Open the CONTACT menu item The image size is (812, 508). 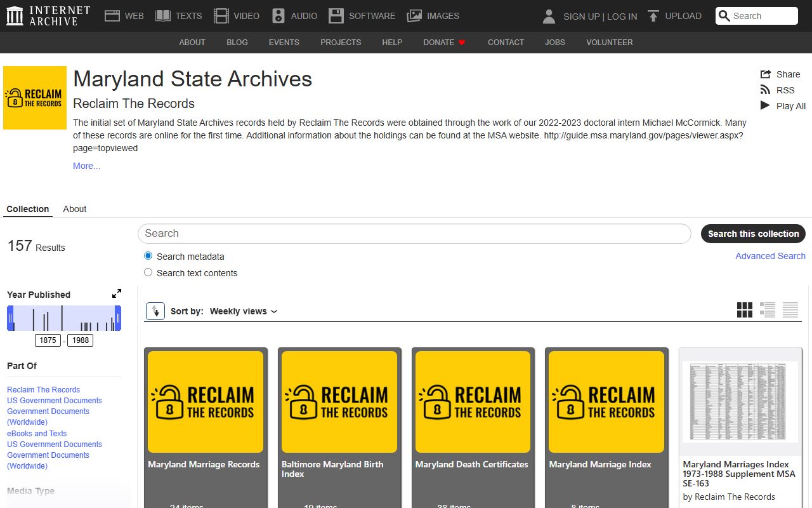pos(506,43)
